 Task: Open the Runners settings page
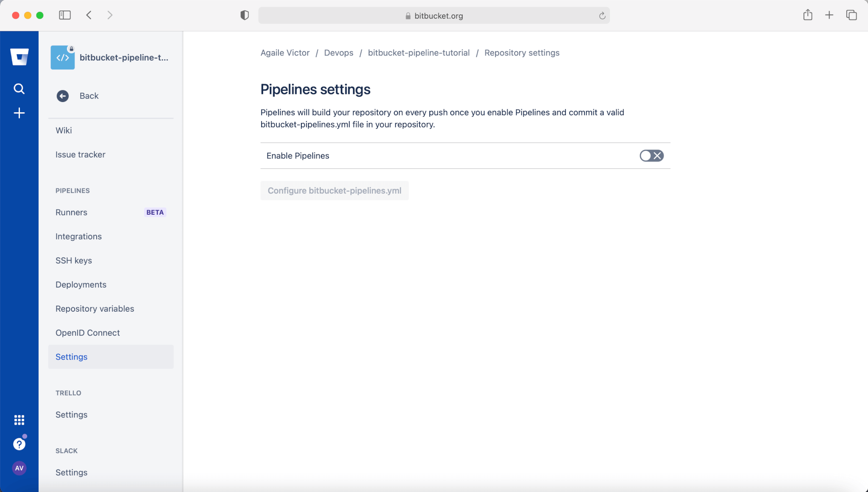coord(71,212)
